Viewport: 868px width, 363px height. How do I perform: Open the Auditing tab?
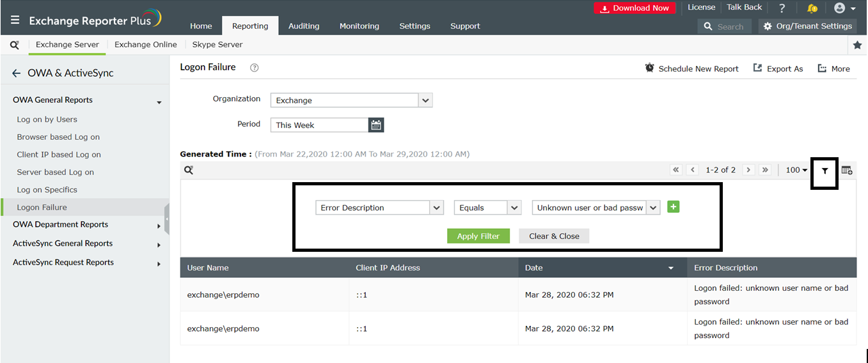coord(304,26)
